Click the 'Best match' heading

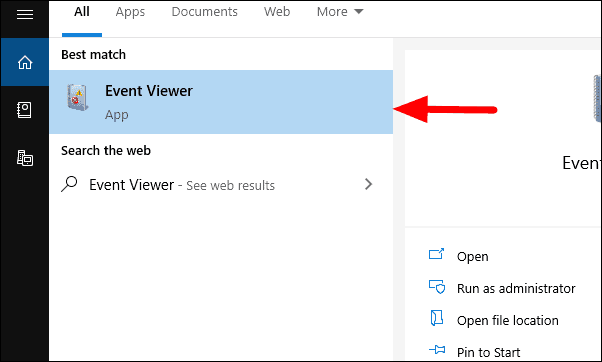pyautogui.click(x=93, y=55)
